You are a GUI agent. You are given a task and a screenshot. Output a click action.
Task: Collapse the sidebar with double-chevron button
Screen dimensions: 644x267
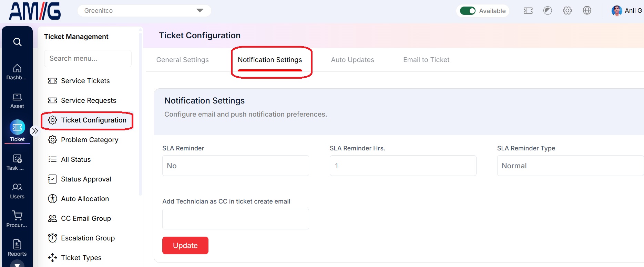[35, 131]
